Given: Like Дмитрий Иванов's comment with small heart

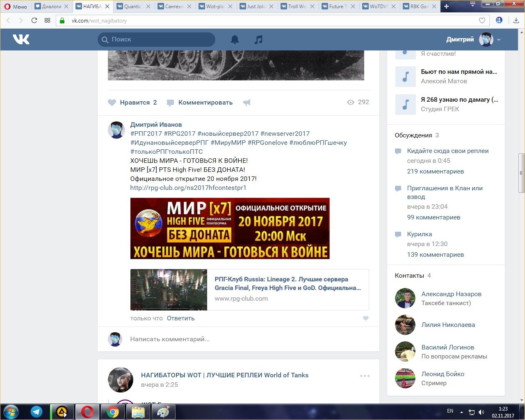Looking at the screenshot, I should (x=365, y=318).
